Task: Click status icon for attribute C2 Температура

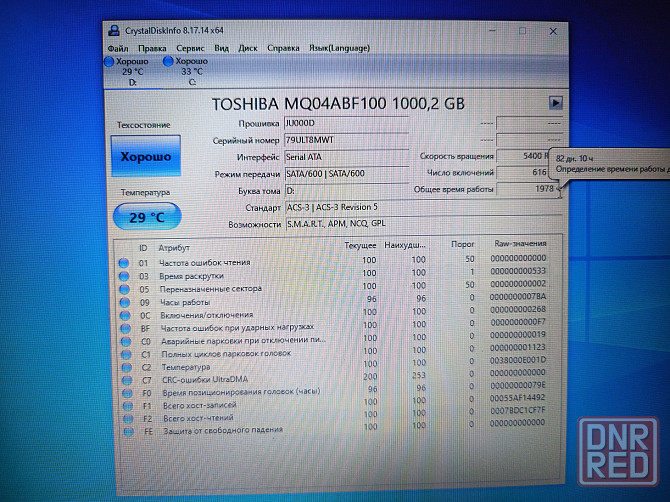Action: tap(126, 367)
